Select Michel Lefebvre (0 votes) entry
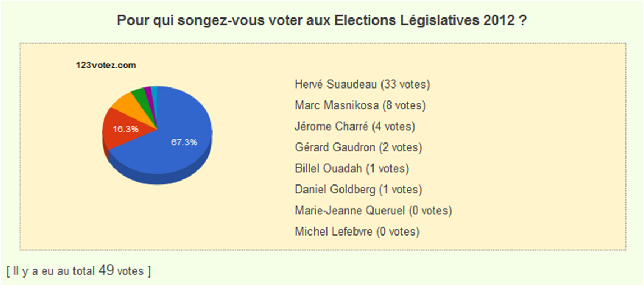The image size is (644, 286). pyautogui.click(x=357, y=232)
